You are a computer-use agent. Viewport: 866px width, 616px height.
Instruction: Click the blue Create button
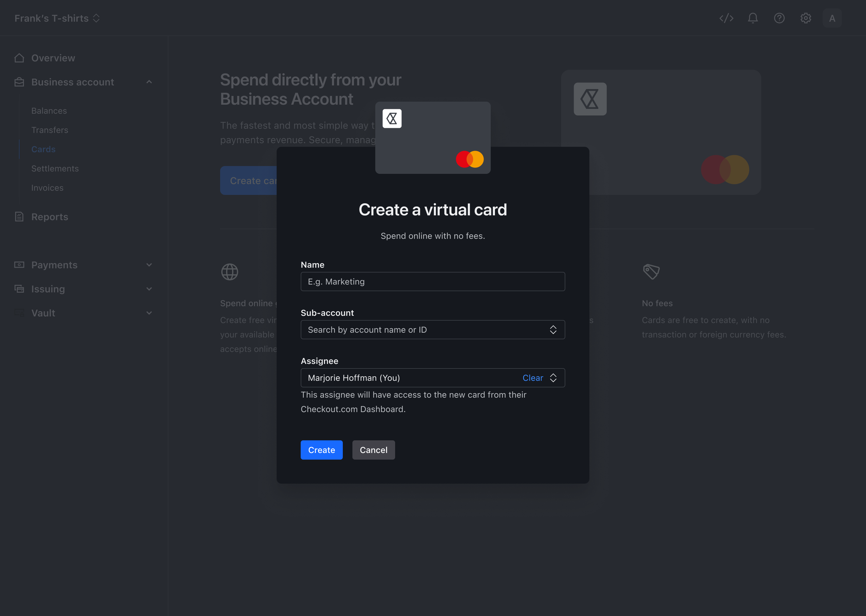(x=321, y=450)
